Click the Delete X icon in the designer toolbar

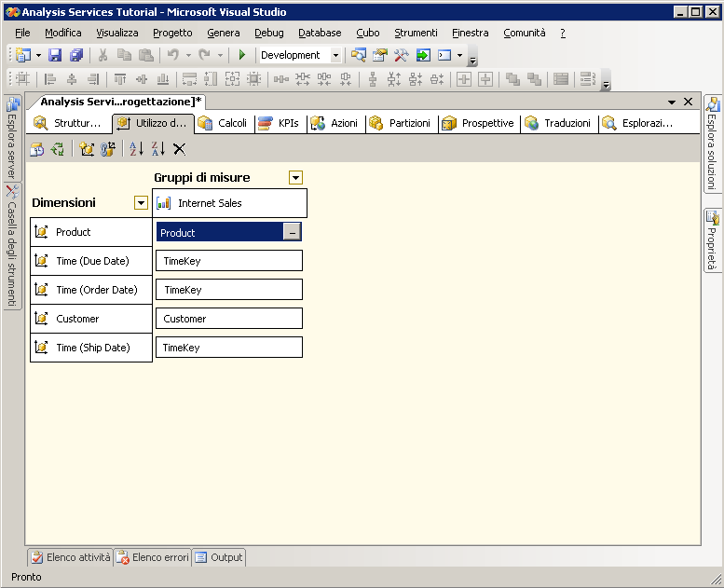tap(179, 149)
